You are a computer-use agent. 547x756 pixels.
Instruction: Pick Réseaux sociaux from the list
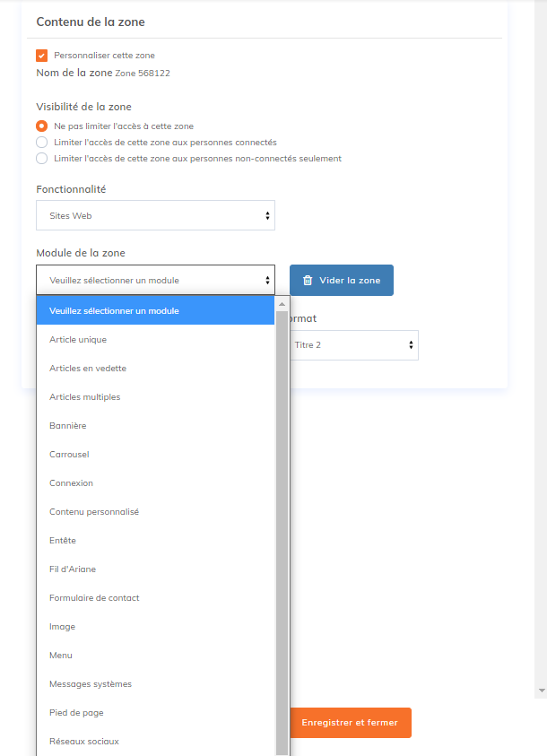click(x=84, y=742)
